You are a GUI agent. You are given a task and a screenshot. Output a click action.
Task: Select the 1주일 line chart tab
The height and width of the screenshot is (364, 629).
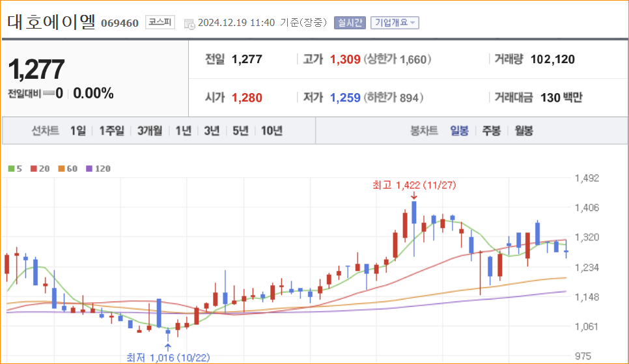click(x=111, y=131)
